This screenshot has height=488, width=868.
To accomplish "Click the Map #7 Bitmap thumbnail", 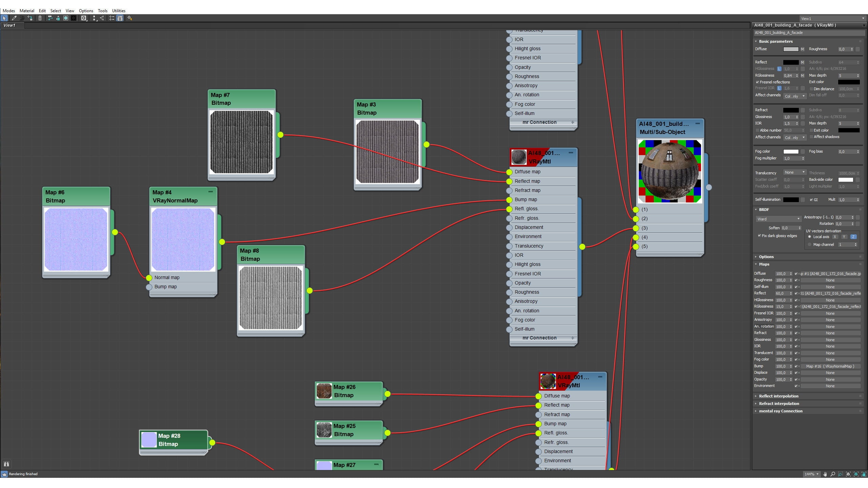I will [241, 142].
